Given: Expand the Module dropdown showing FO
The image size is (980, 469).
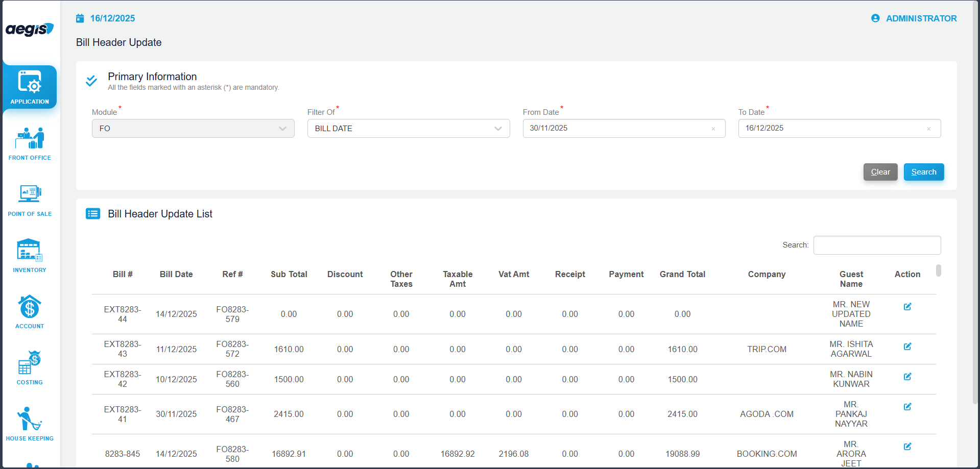Looking at the screenshot, I should (x=193, y=129).
